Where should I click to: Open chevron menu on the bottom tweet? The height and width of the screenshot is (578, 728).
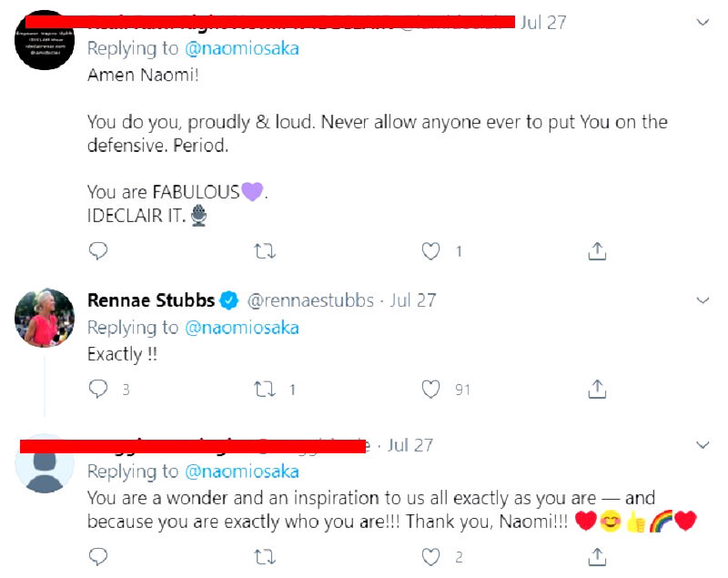coord(703,445)
